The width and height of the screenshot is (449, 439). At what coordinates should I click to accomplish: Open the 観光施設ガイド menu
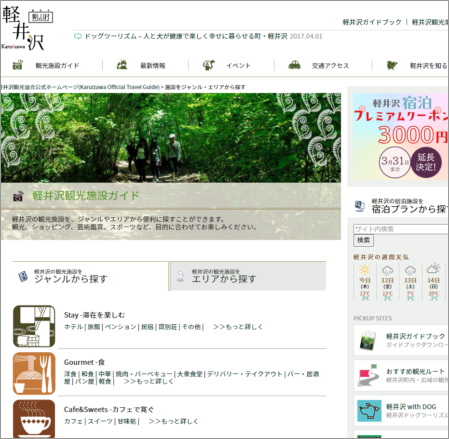coord(57,65)
